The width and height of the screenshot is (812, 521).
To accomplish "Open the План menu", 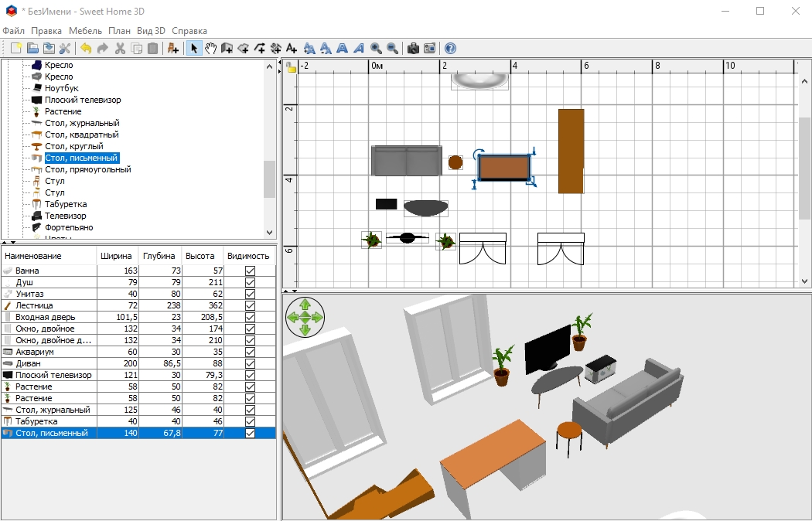I will pyautogui.click(x=119, y=31).
